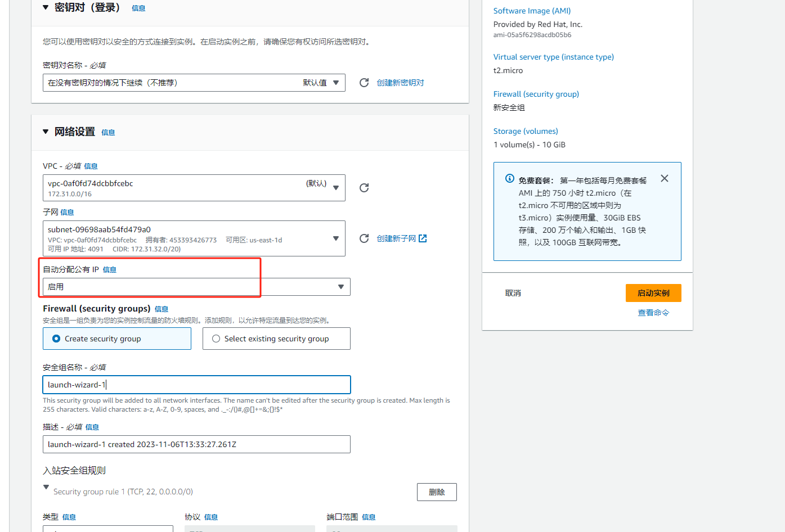
Task: Open the auto-assign public IP dropdown
Action: (196, 287)
